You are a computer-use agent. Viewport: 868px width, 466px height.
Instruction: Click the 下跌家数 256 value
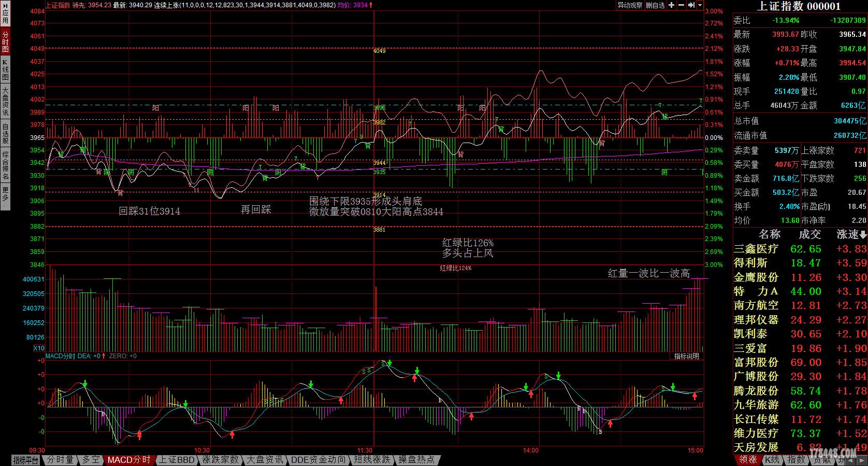[x=860, y=178]
